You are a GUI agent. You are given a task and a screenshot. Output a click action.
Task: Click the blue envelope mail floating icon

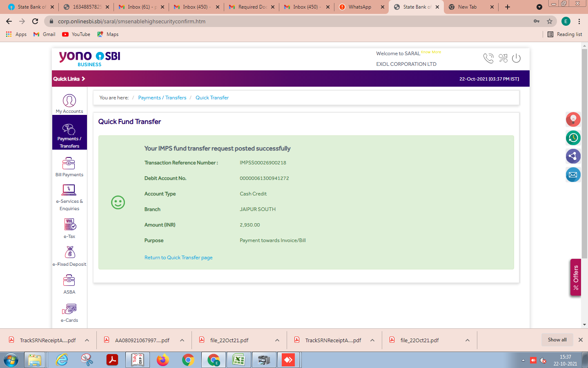(573, 175)
